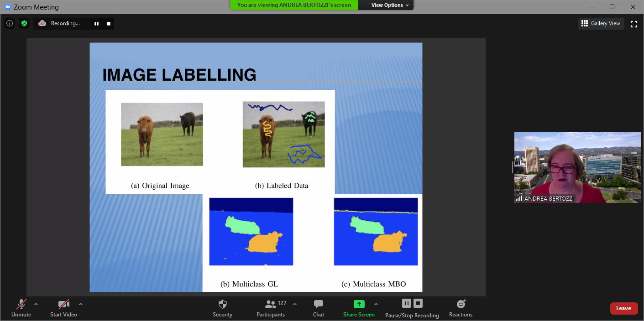Expand Share Screen options arrow

(x=376, y=304)
